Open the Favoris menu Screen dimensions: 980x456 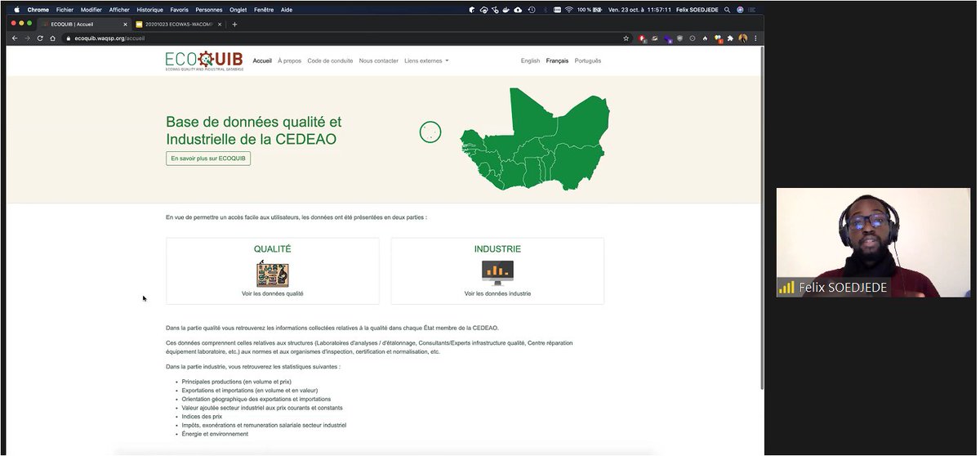click(x=179, y=10)
